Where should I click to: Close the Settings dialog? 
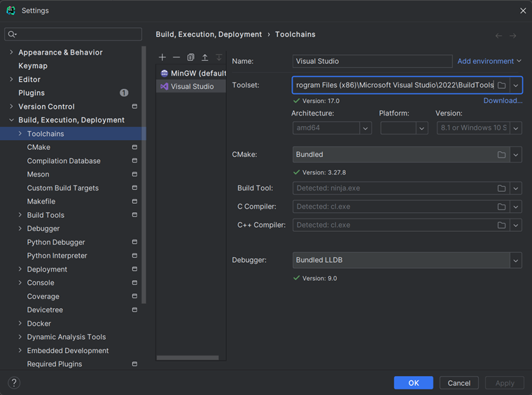pos(523,11)
